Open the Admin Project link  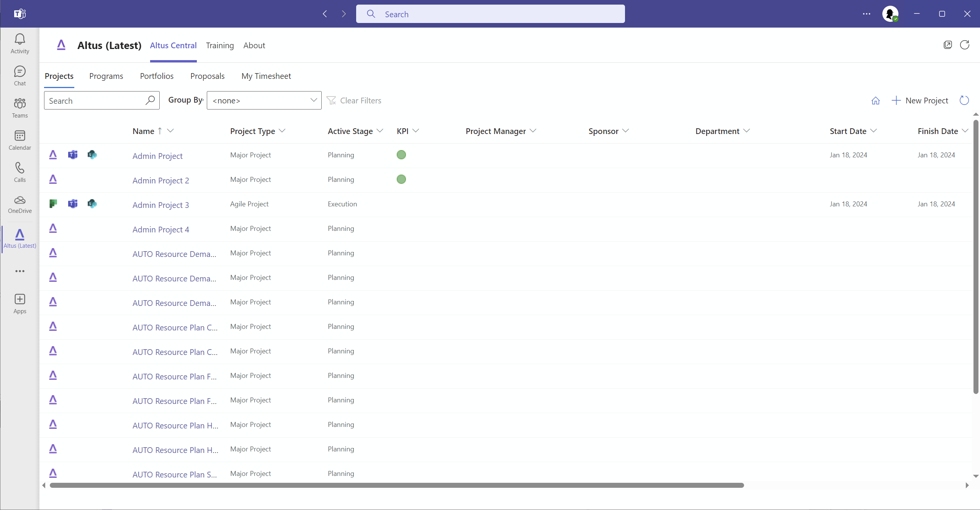pos(157,156)
